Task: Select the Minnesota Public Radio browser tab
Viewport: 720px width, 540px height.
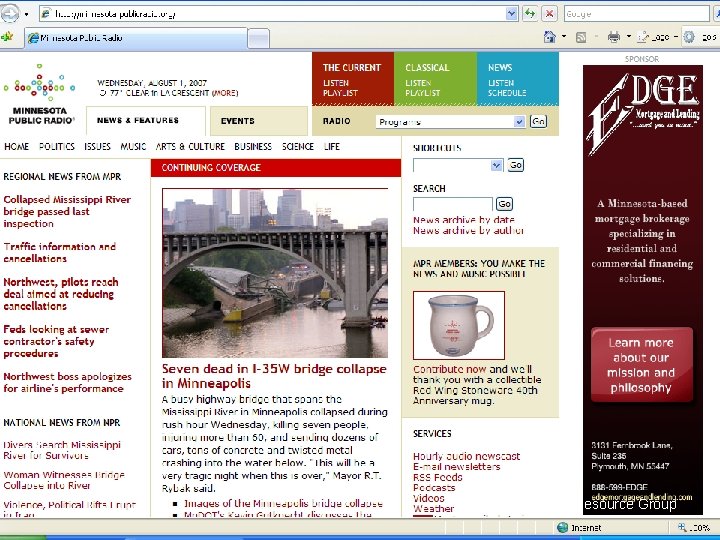Action: pyautogui.click(x=136, y=38)
